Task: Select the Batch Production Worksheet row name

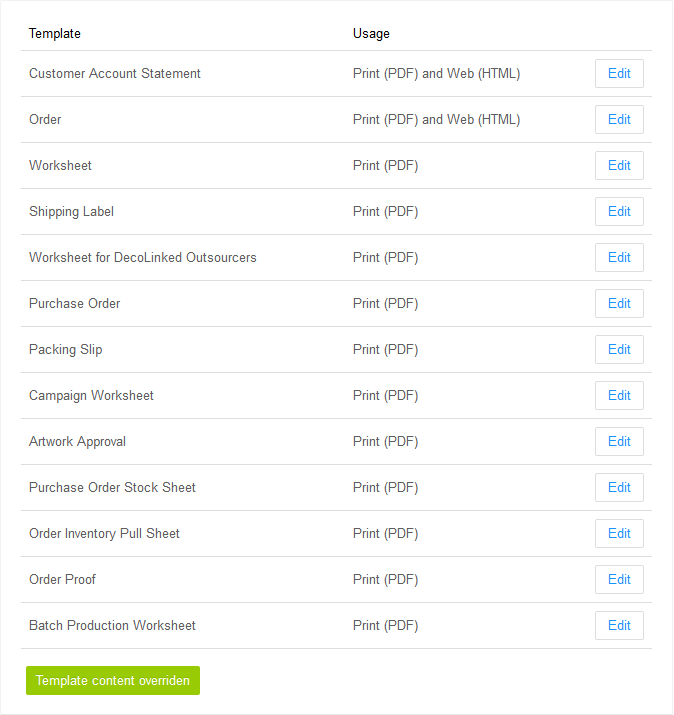Action: (x=112, y=626)
